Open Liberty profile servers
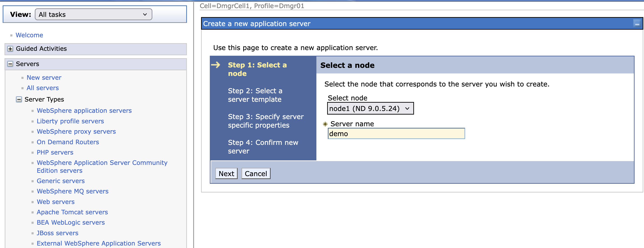The width and height of the screenshot is (644, 248). click(70, 121)
